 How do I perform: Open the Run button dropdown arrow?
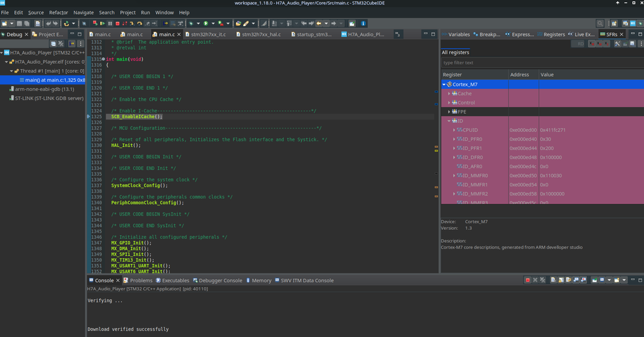tap(213, 23)
